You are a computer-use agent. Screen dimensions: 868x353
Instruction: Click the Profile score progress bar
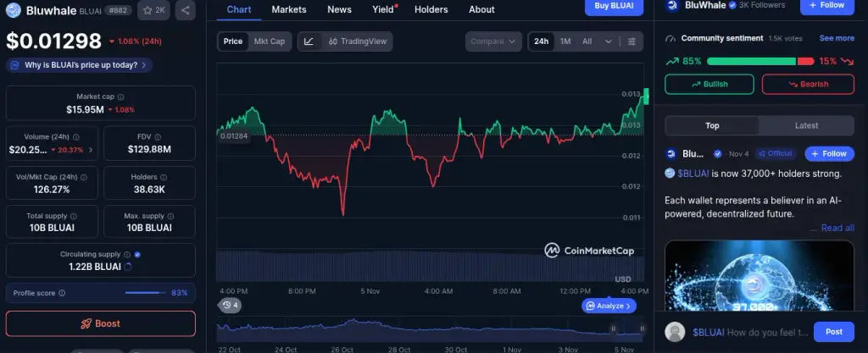(146, 293)
